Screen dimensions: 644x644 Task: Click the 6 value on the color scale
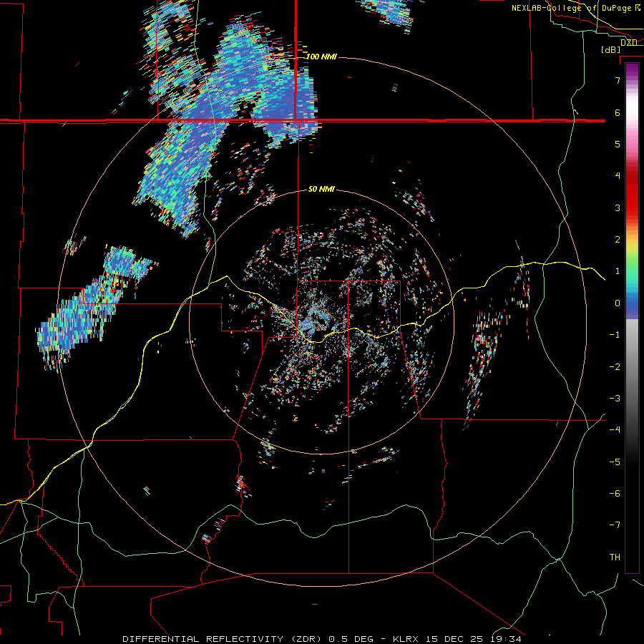(x=618, y=112)
